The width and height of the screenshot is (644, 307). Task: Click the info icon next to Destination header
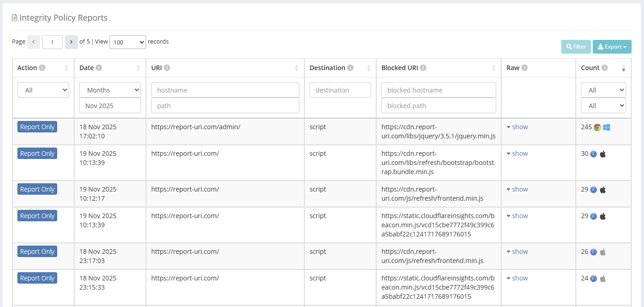(x=350, y=68)
